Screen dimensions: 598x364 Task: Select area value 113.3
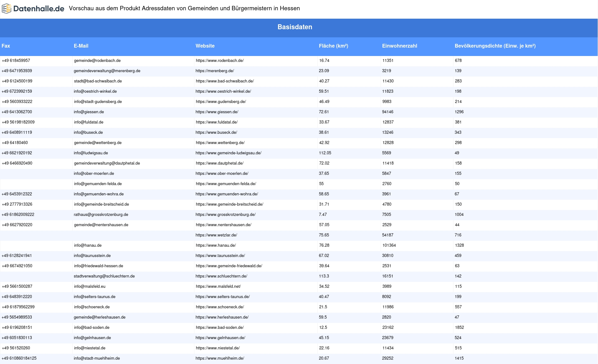(x=324, y=276)
